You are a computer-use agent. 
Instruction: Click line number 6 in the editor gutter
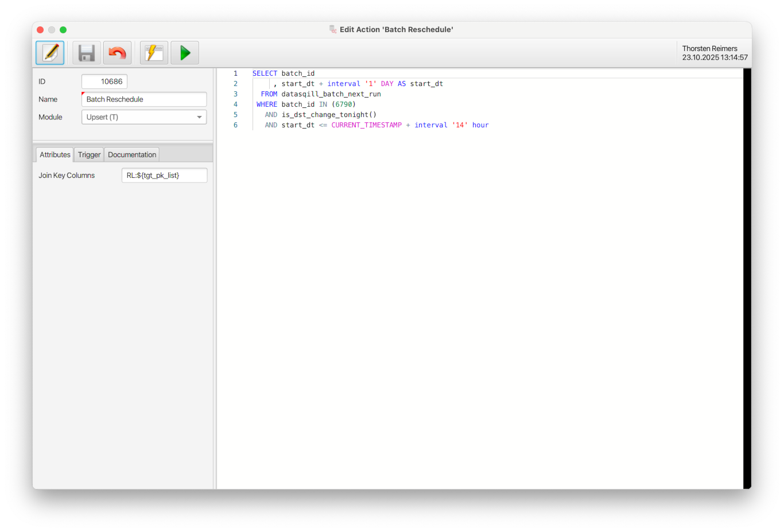(235, 125)
